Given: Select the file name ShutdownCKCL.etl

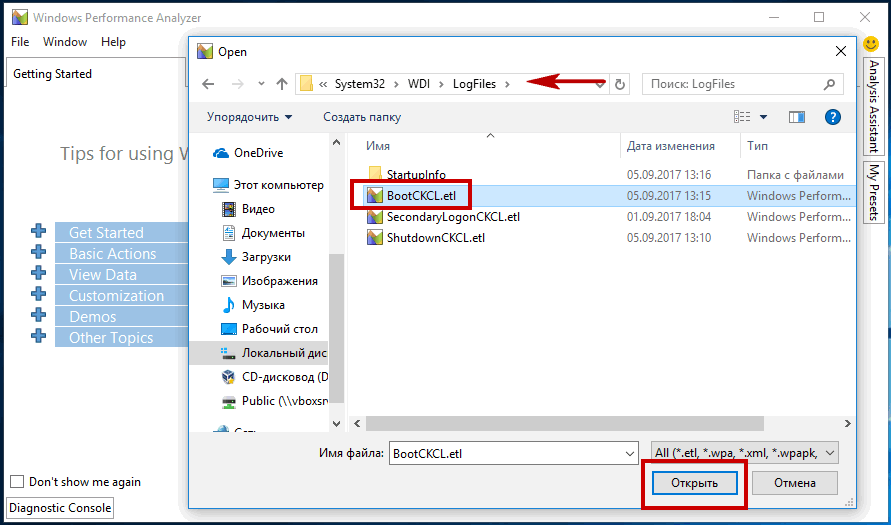Looking at the screenshot, I should point(436,238).
